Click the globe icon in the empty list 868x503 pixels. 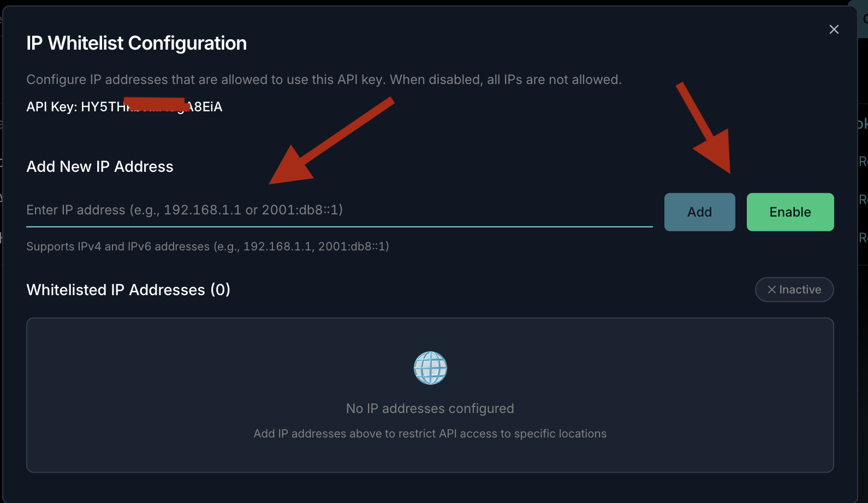(430, 368)
